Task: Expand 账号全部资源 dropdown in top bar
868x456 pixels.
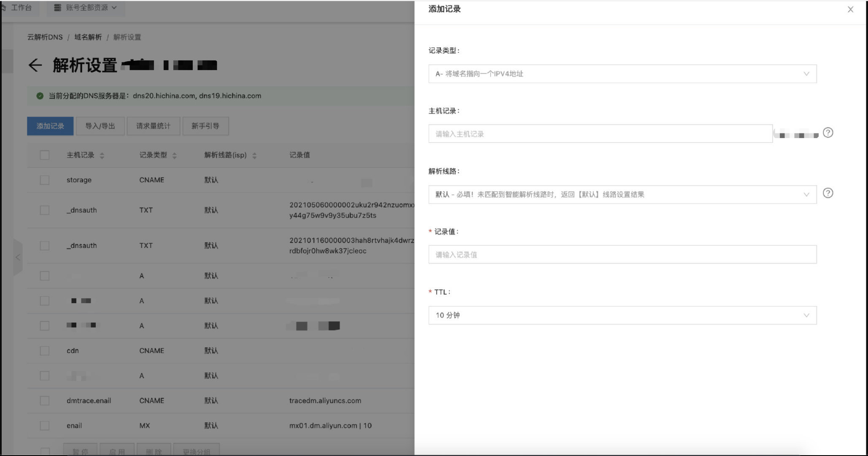Action: click(86, 8)
